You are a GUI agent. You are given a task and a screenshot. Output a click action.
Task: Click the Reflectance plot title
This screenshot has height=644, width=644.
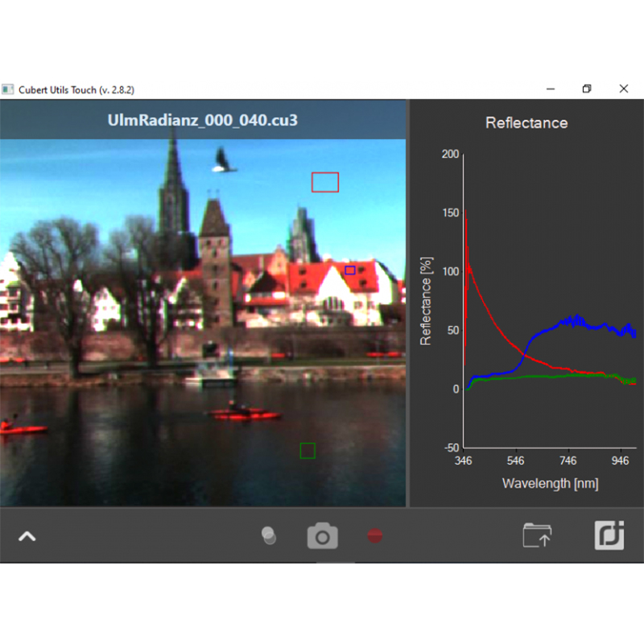point(526,123)
